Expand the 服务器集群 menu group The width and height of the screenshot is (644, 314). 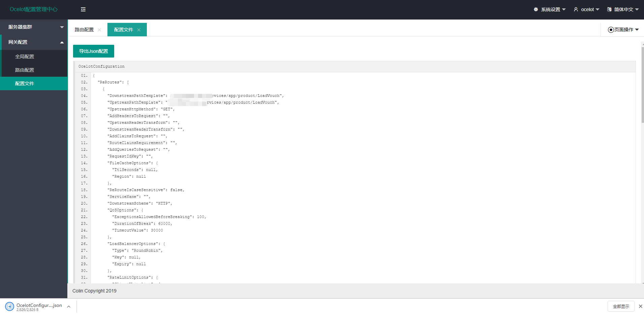click(x=34, y=27)
